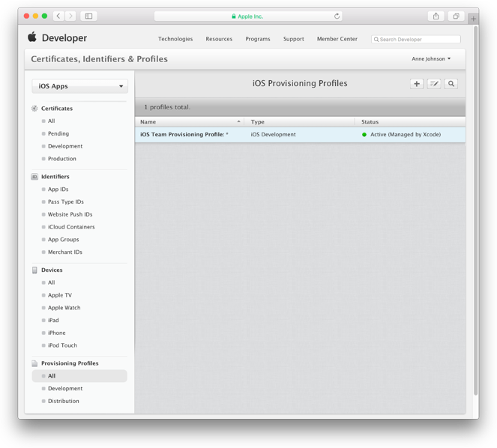Click the Apple Inc. address bar
497x448 pixels.
click(248, 16)
